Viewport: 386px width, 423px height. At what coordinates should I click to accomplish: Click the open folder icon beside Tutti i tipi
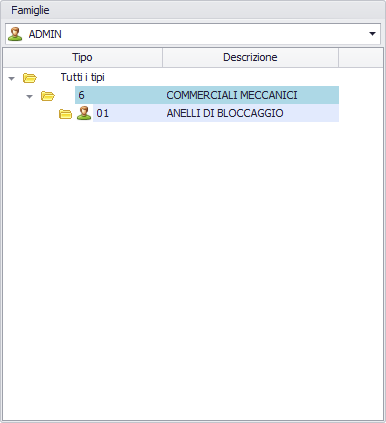[29, 78]
